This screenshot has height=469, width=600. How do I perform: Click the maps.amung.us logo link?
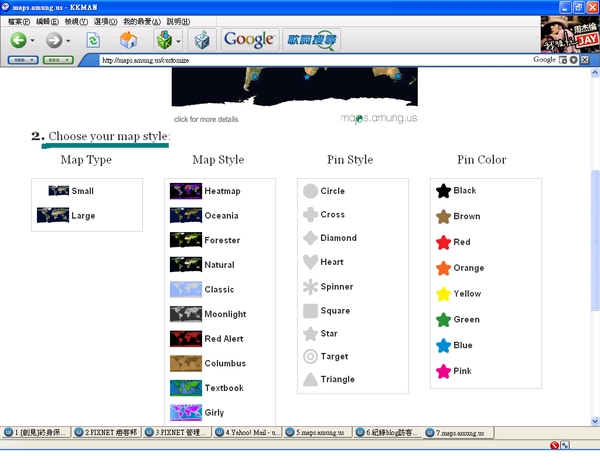[378, 118]
